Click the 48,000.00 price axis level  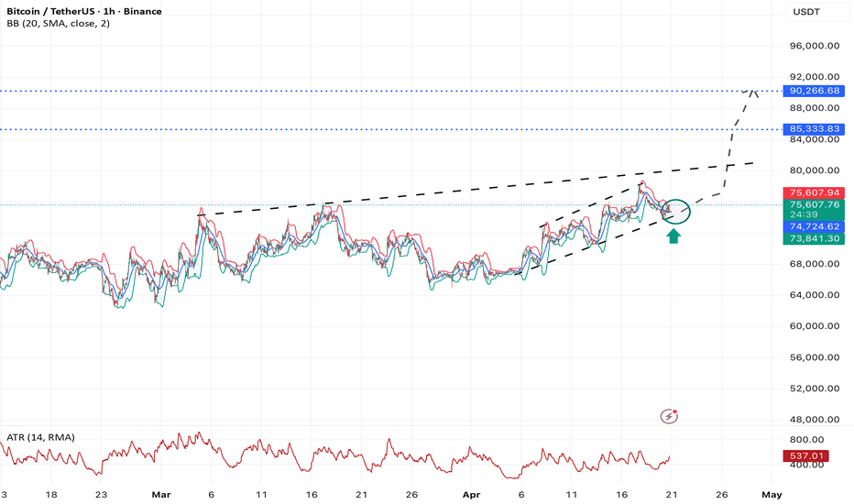(x=814, y=420)
